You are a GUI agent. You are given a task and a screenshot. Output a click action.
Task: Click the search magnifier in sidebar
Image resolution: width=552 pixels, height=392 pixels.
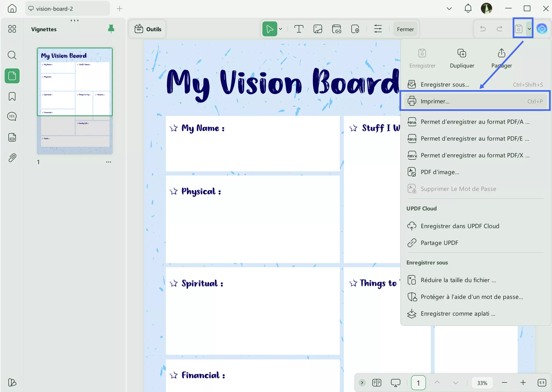12,55
